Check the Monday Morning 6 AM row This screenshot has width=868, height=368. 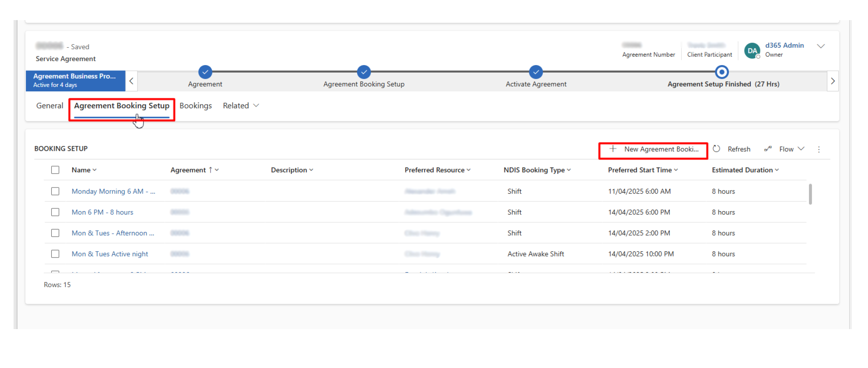coord(55,191)
